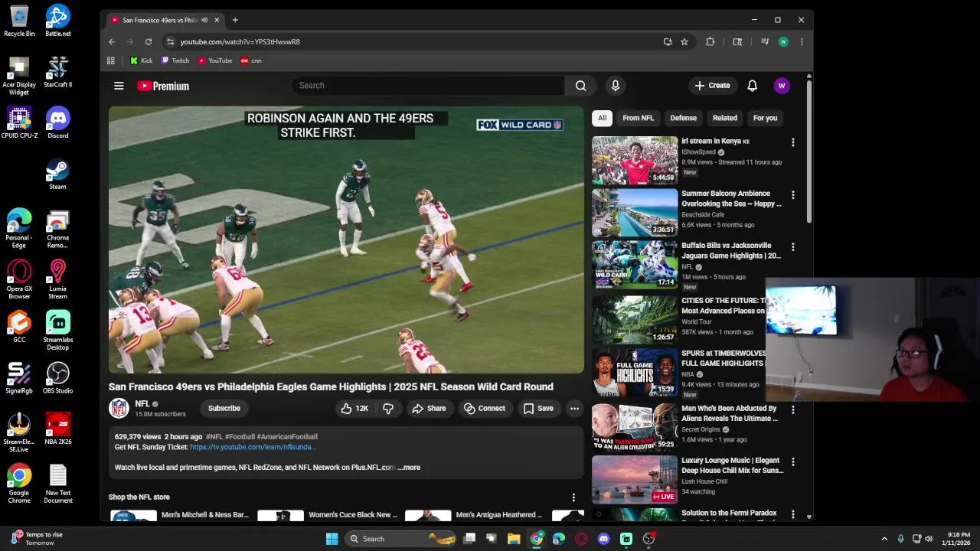980x551 pixels.
Task: Open Shop the NFL store options menu
Action: click(573, 497)
